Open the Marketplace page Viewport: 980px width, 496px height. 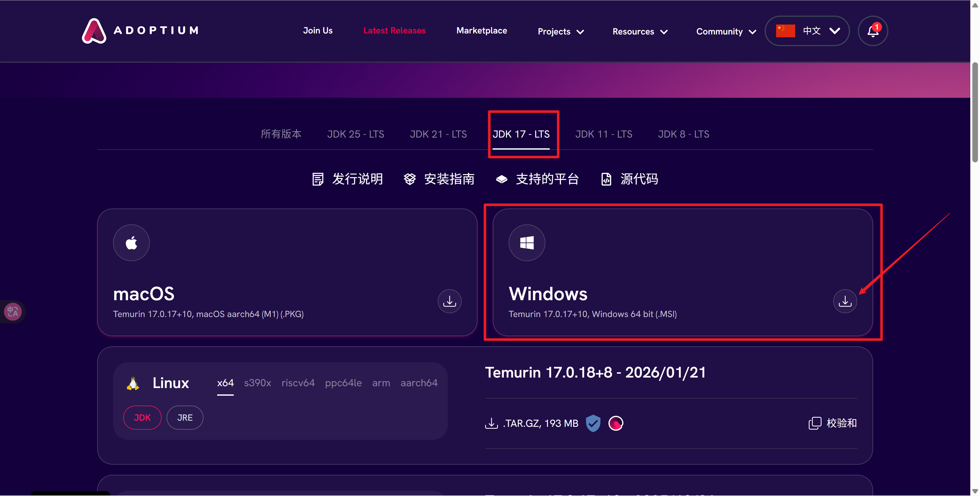pos(482,30)
